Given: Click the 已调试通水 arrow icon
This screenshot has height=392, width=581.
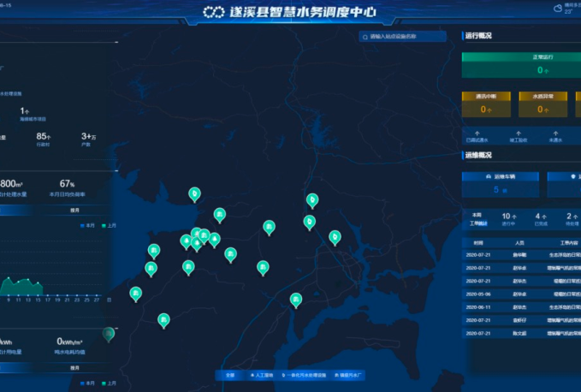Looking at the screenshot, I should [477, 133].
